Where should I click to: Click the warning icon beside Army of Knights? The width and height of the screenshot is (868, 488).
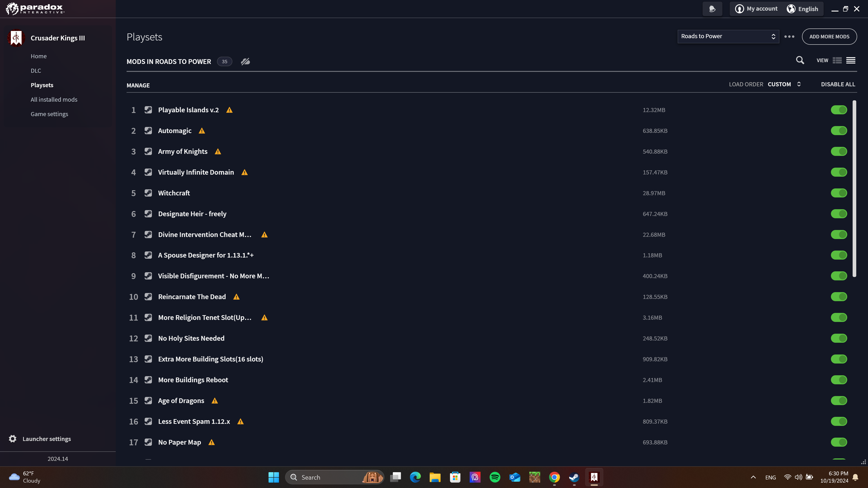[218, 152]
